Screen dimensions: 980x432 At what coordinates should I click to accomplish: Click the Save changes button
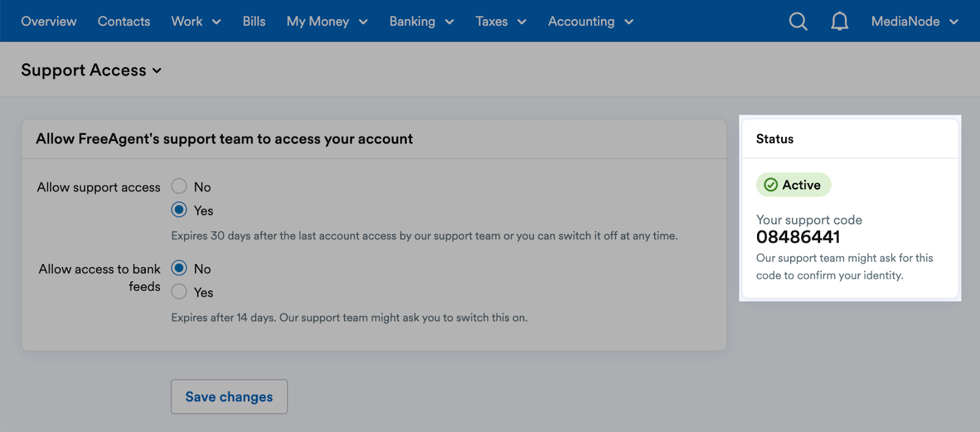point(229,396)
